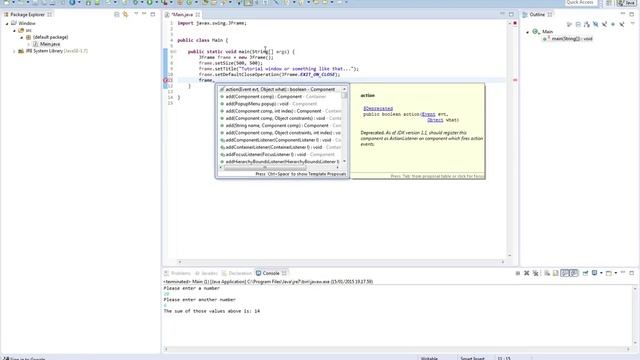
Task: Open the Object link in Javadoc popup
Action: tap(435, 120)
